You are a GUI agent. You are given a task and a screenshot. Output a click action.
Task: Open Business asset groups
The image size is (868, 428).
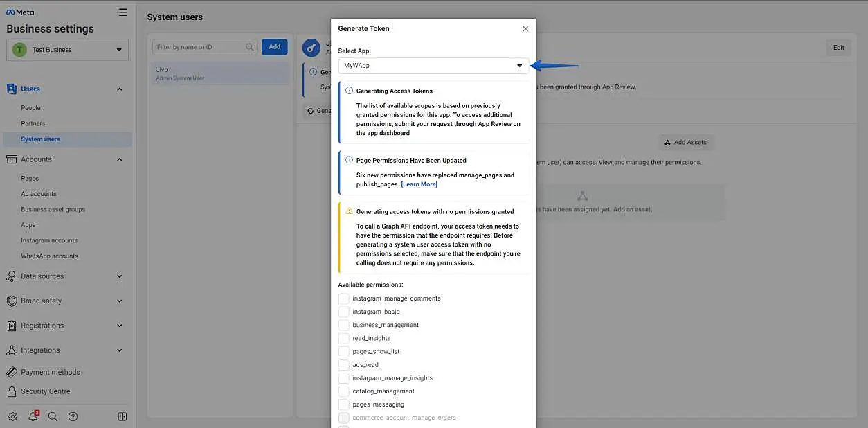53,209
